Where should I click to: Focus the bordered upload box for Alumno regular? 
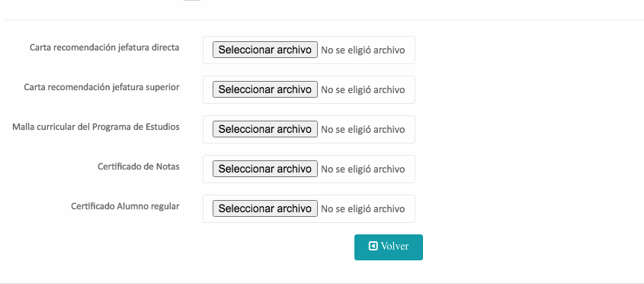[x=309, y=208]
